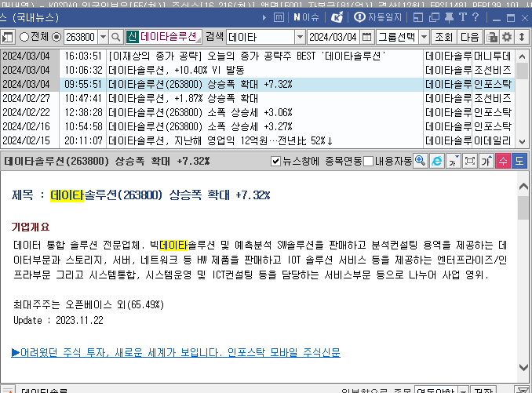Toggle 내용자동 checkbox
532x393 pixels.
[369, 161]
